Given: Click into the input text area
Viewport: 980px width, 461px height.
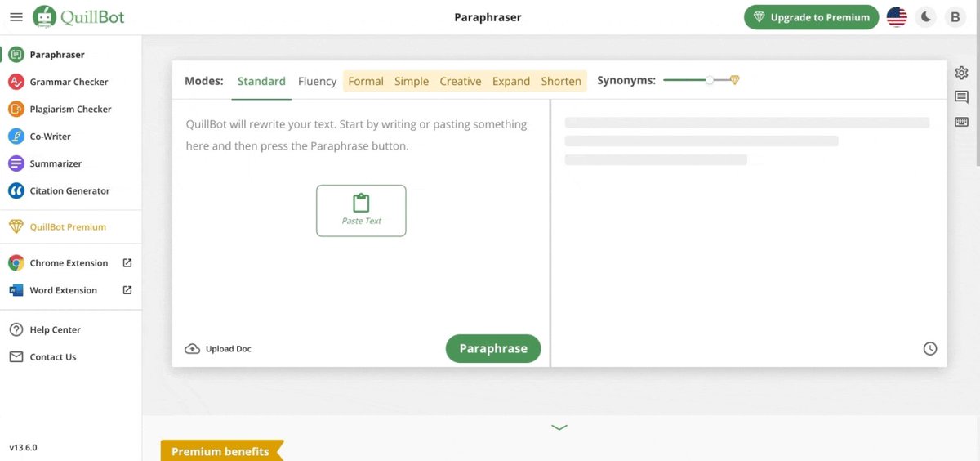Looking at the screenshot, I should [361, 216].
